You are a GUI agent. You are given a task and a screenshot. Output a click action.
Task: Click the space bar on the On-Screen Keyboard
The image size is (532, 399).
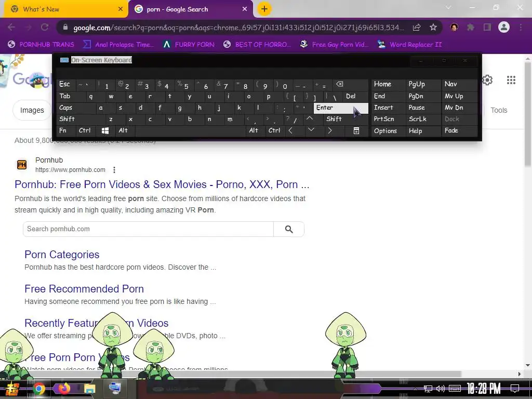pyautogui.click(x=190, y=130)
